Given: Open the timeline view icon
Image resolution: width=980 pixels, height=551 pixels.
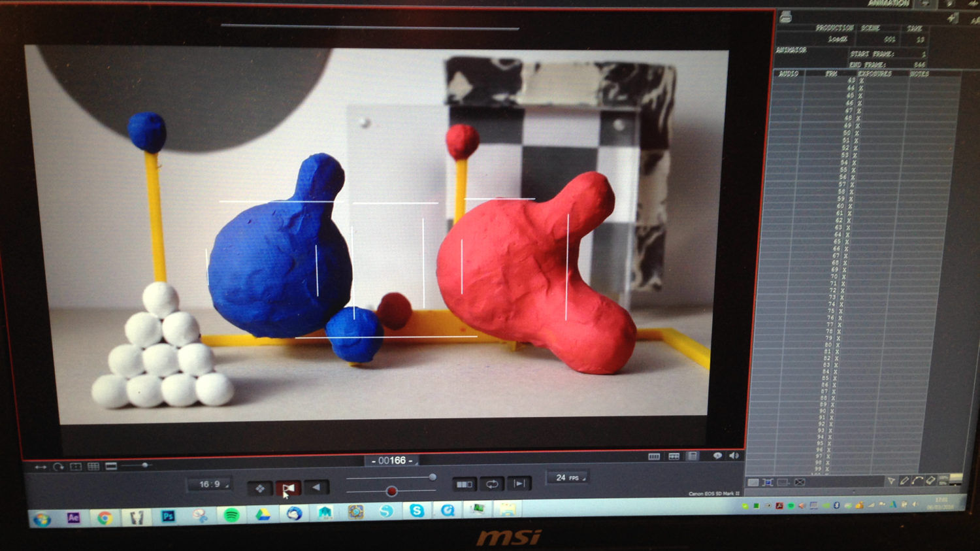Looking at the screenshot, I should 654,456.
